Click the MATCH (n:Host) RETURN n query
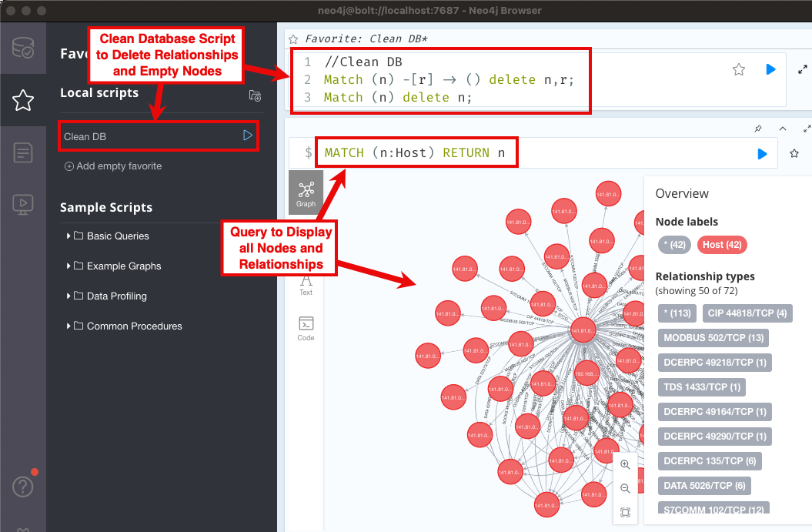 [x=415, y=152]
